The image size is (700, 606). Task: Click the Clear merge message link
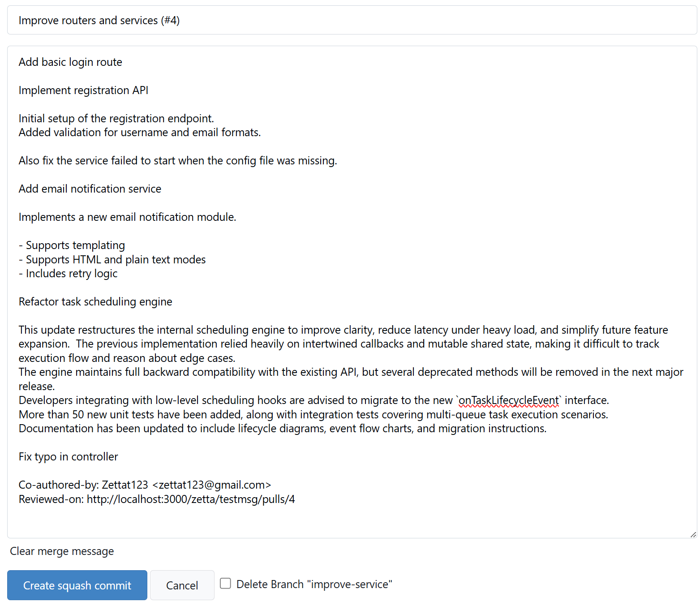coord(62,551)
